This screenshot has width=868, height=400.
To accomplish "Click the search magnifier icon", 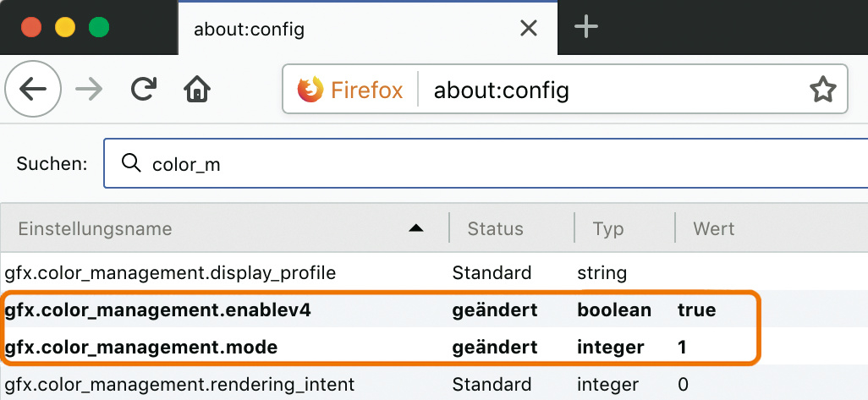I will pos(131,163).
